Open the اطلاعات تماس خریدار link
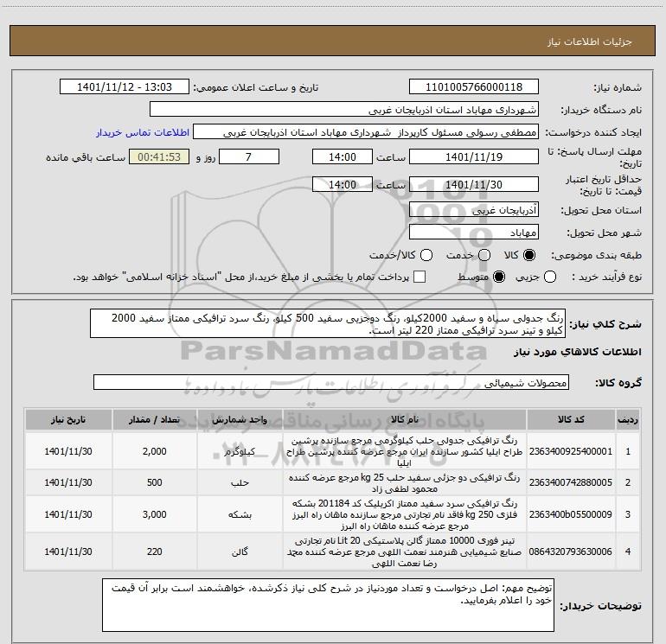This screenshot has height=644, width=666. pos(143,132)
